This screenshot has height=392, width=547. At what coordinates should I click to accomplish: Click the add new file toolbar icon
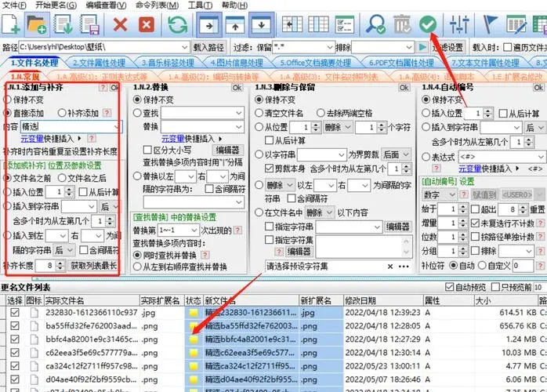[11, 24]
